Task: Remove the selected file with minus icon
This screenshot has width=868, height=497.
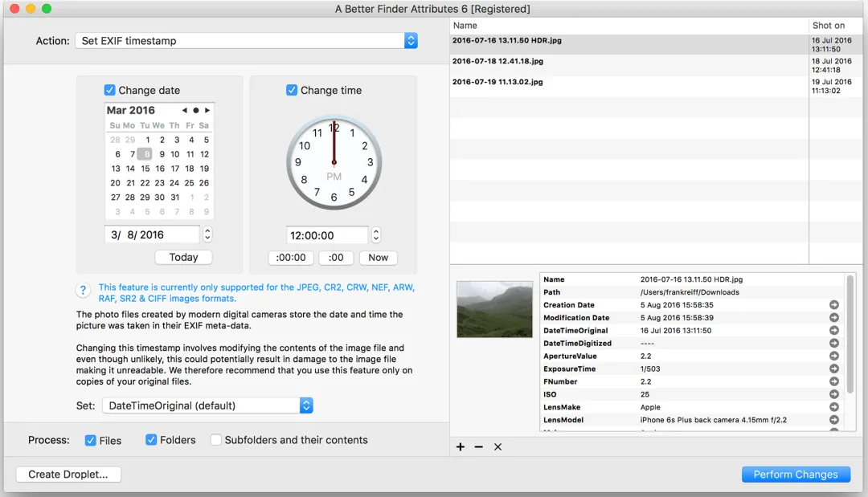Action: point(479,446)
